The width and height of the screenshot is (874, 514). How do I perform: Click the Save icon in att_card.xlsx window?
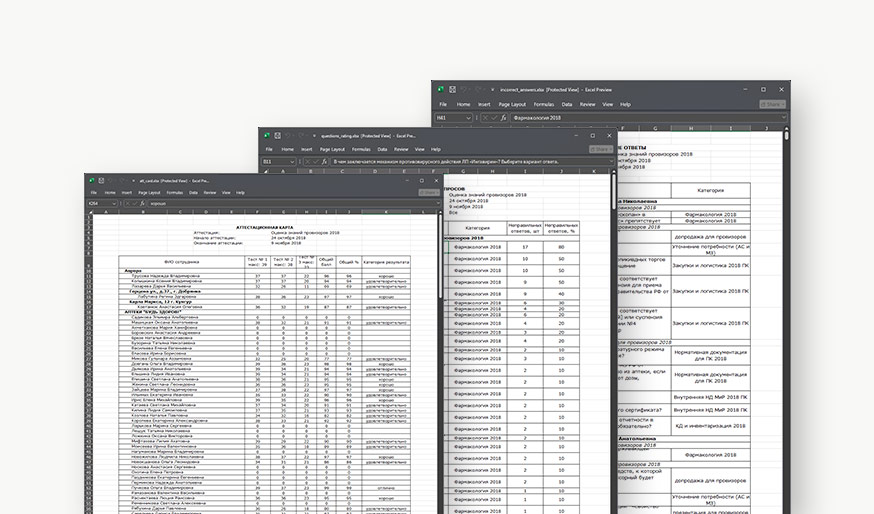103,180
